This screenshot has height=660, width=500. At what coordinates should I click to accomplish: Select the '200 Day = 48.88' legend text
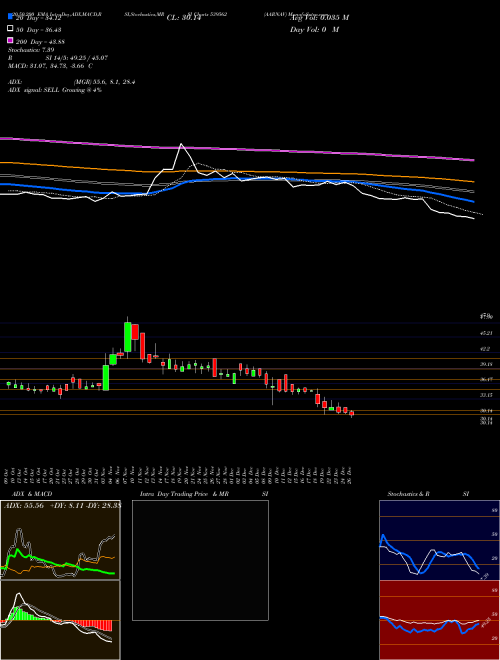click(40, 42)
